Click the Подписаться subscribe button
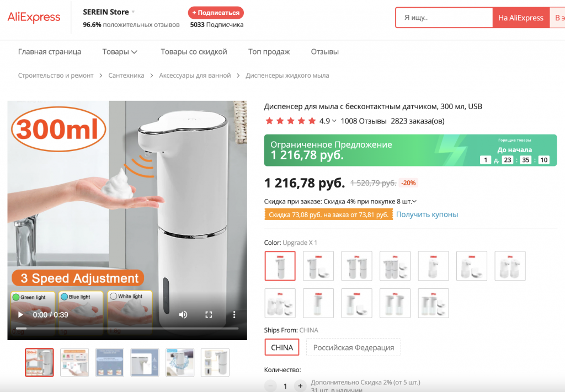 (216, 13)
